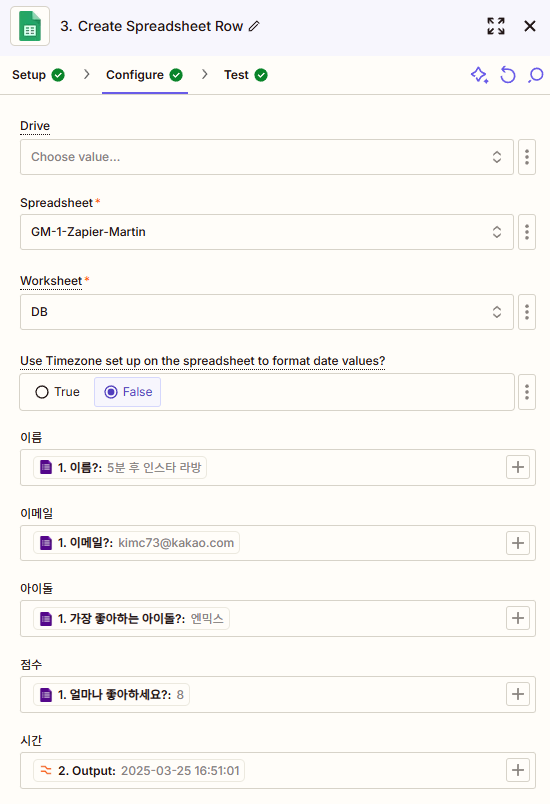This screenshot has height=804, width=550.
Task: Open Drive field three-dot options
Action: coord(527,157)
